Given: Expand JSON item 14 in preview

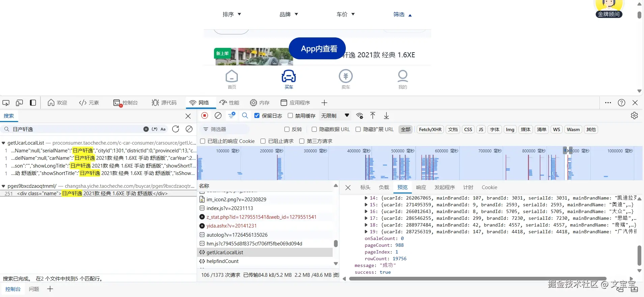Looking at the screenshot, I should pyautogui.click(x=366, y=198).
